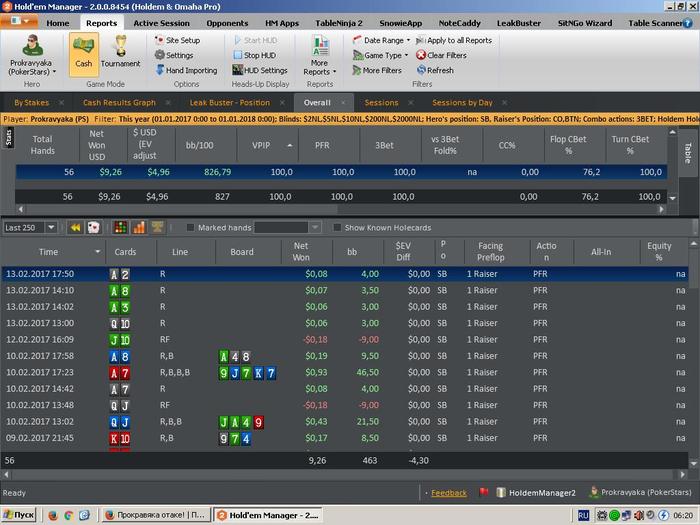
Task: Close the Leak Buster - Position tab
Action: 282,103
